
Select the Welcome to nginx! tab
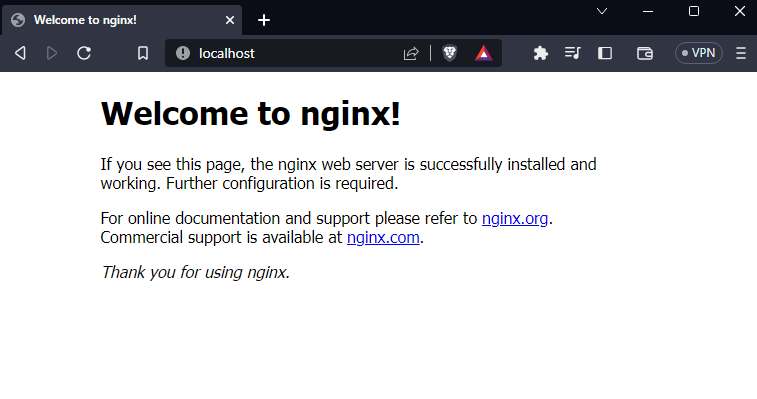tap(122, 20)
